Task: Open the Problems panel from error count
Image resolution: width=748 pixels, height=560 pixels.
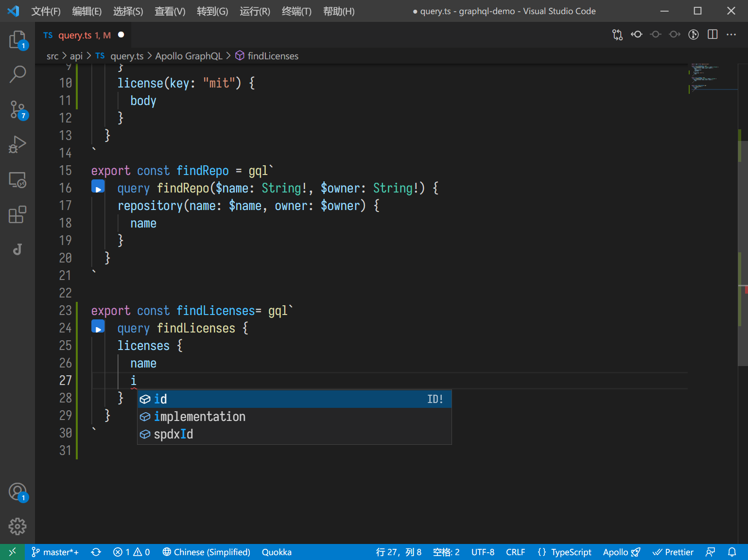Action: [131, 552]
